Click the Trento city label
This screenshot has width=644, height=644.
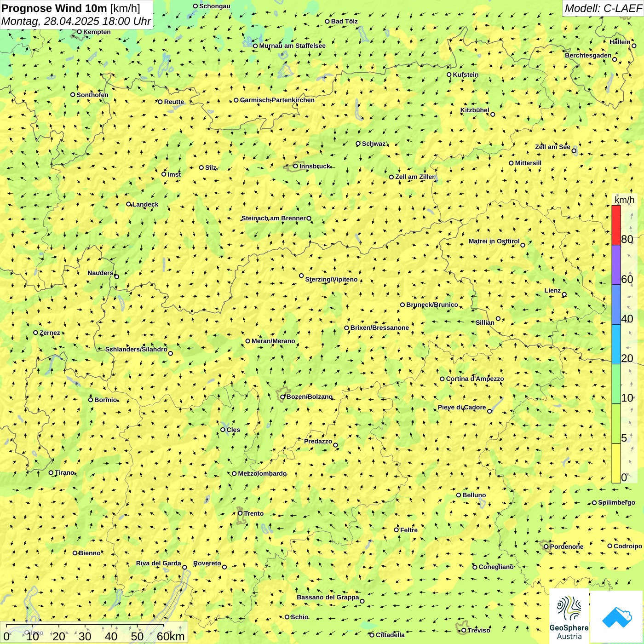coord(254,513)
